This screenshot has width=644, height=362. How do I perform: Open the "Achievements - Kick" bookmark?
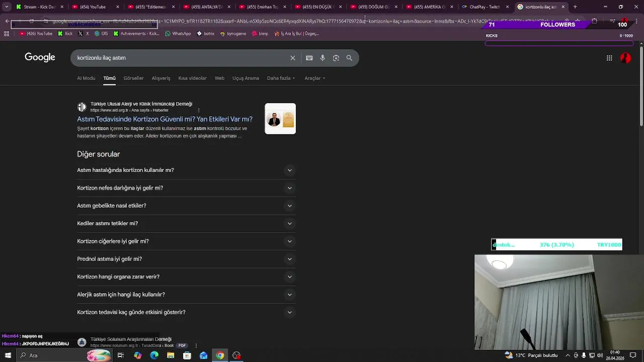click(137, 34)
